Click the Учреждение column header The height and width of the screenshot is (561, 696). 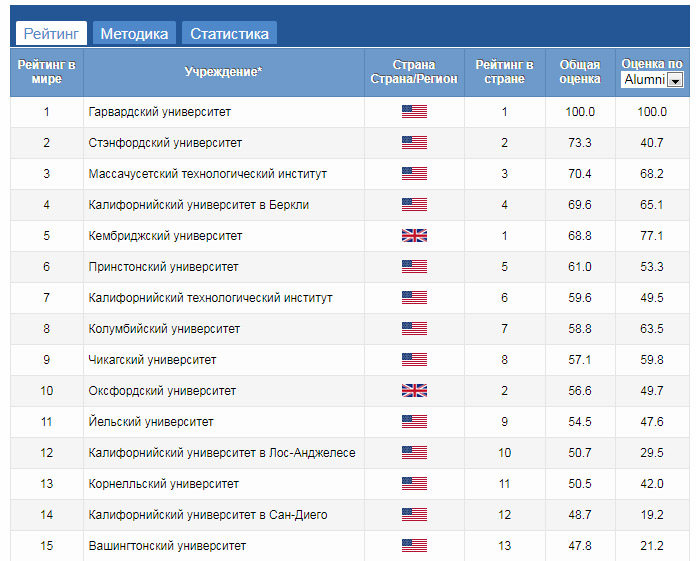pos(224,72)
